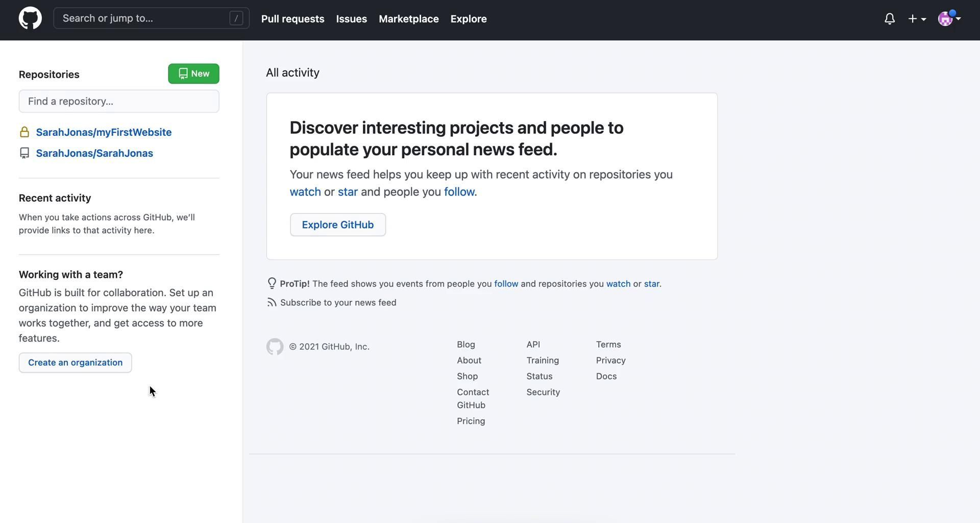This screenshot has height=523, width=980.
Task: Open Issues in the header navigation
Action: click(351, 19)
